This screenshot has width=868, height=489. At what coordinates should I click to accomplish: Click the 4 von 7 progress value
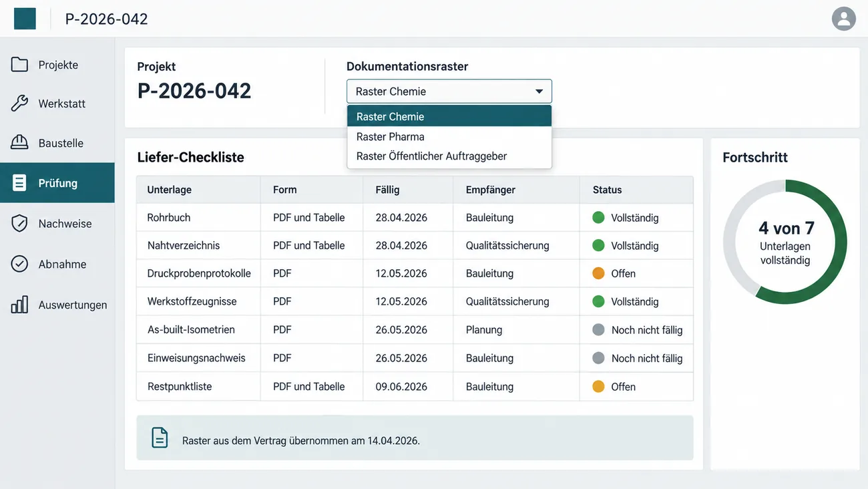pos(787,228)
